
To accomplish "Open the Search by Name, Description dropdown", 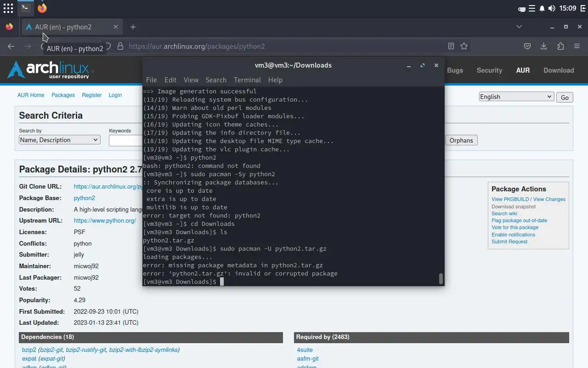I will [60, 140].
